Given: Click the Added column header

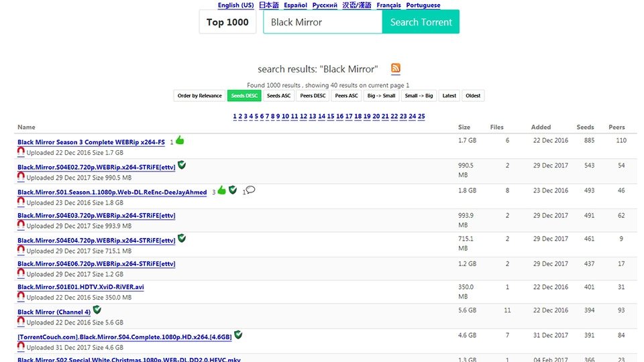Looking at the screenshot, I should pos(541,127).
